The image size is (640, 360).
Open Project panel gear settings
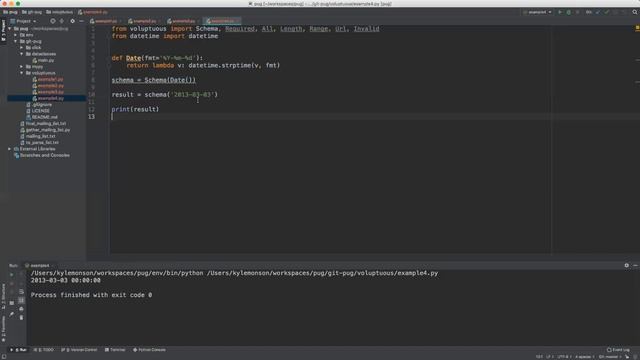[73, 21]
